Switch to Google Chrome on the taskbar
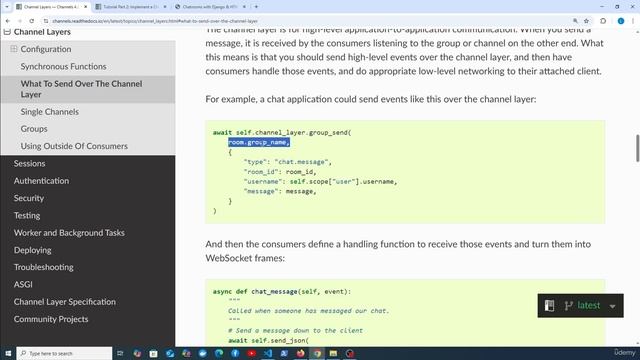This screenshot has width=640, height=360. (317, 353)
